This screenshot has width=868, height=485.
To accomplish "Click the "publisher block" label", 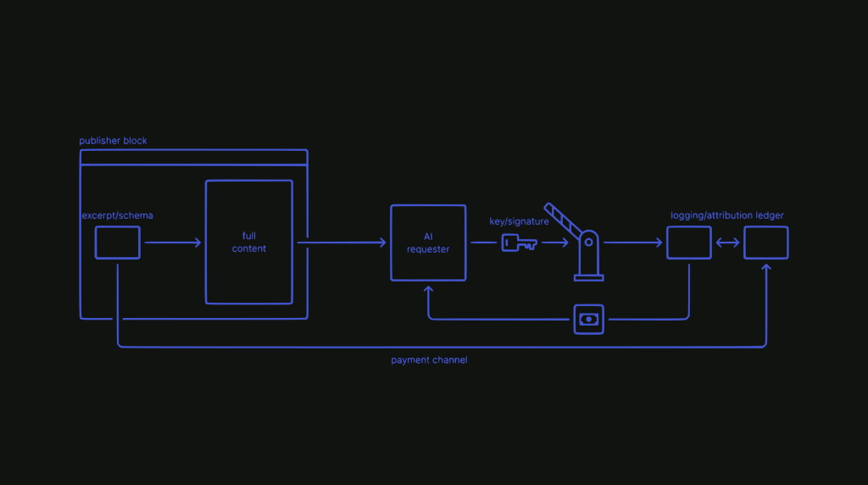I will (113, 141).
